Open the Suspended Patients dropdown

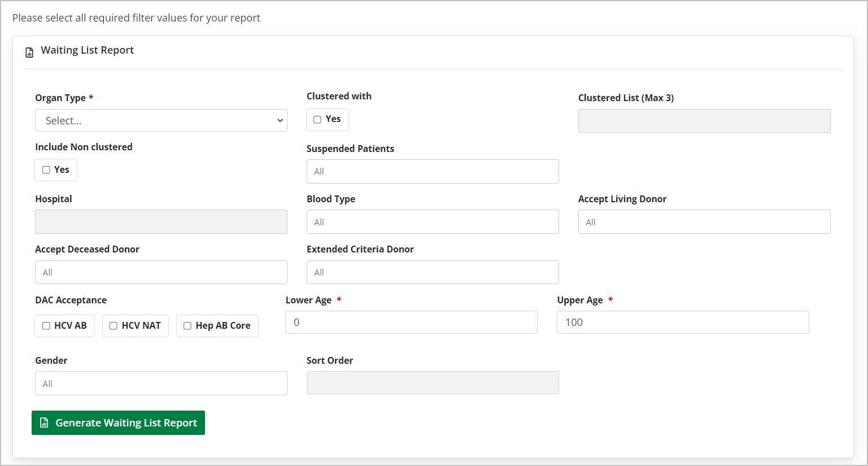point(432,171)
